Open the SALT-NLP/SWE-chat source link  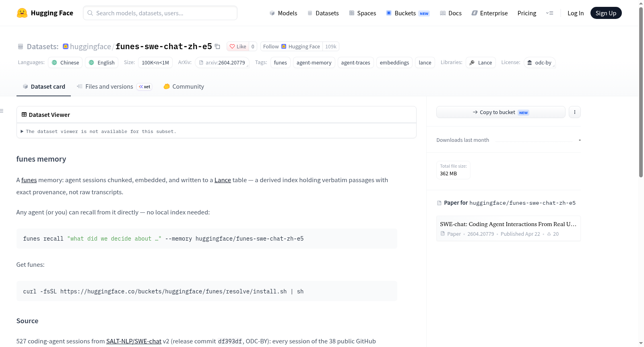[134, 341]
